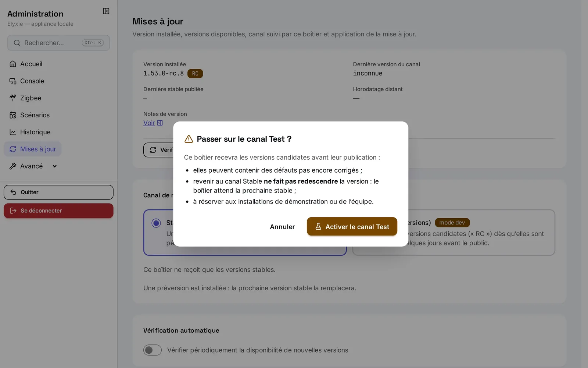Click the mode dev badge

tap(452, 223)
